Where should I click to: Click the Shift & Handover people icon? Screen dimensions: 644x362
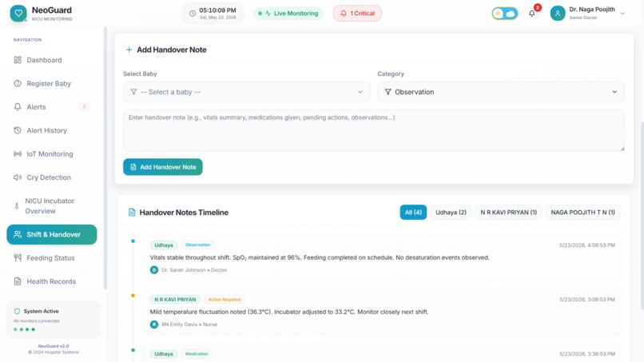click(18, 234)
